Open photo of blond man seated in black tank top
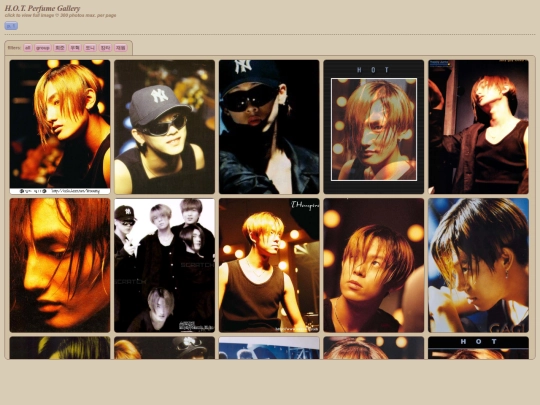 269,265
